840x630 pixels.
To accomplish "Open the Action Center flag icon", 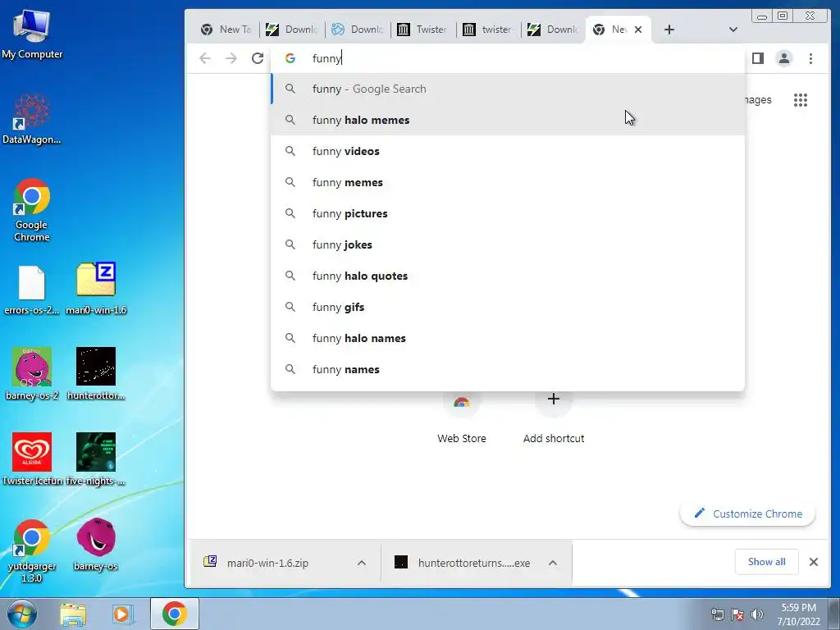I will pyautogui.click(x=737, y=614).
